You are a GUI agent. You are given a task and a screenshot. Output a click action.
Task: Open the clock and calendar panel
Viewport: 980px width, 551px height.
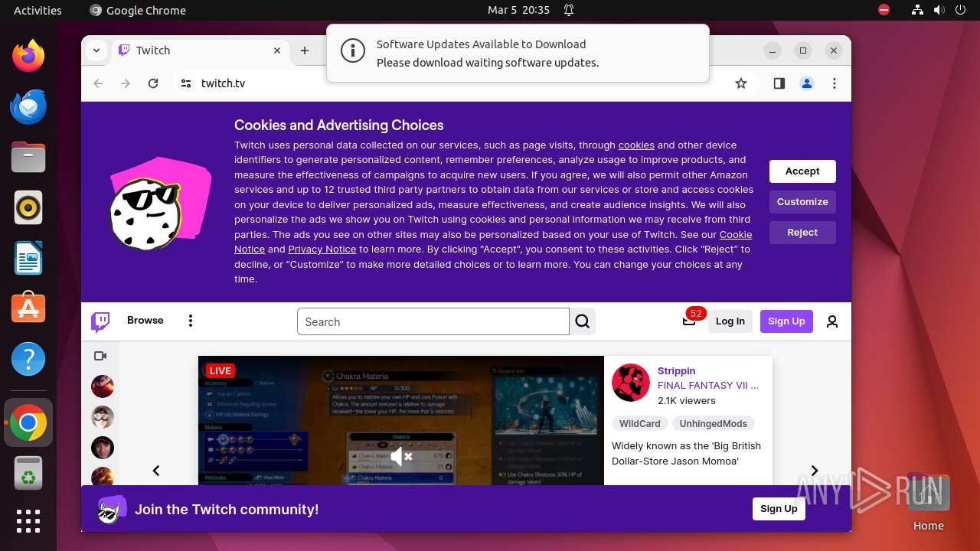[x=519, y=10]
